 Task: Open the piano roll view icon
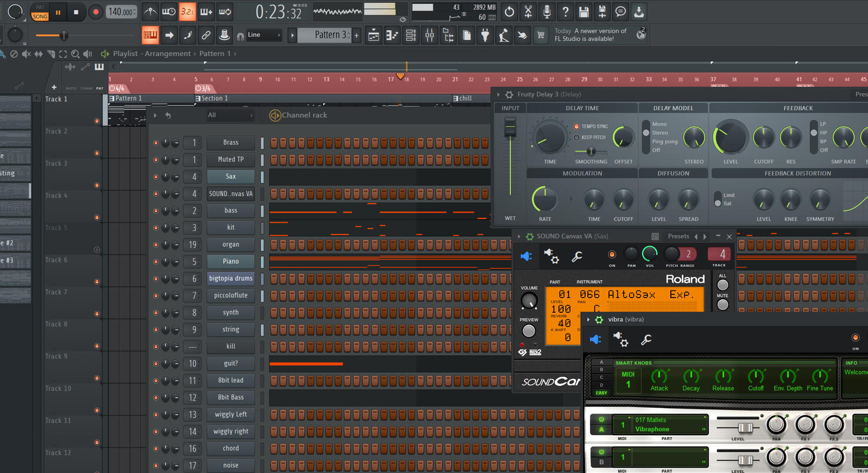click(x=392, y=35)
